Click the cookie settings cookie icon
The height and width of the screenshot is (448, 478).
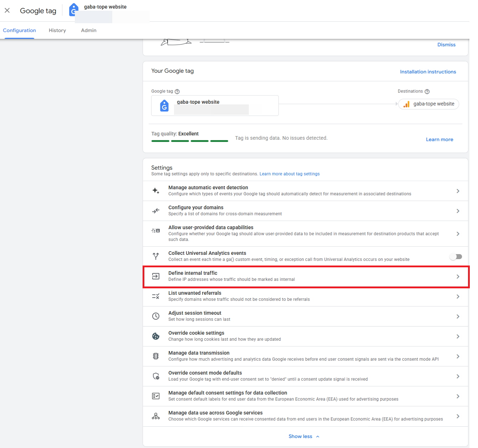point(156,336)
